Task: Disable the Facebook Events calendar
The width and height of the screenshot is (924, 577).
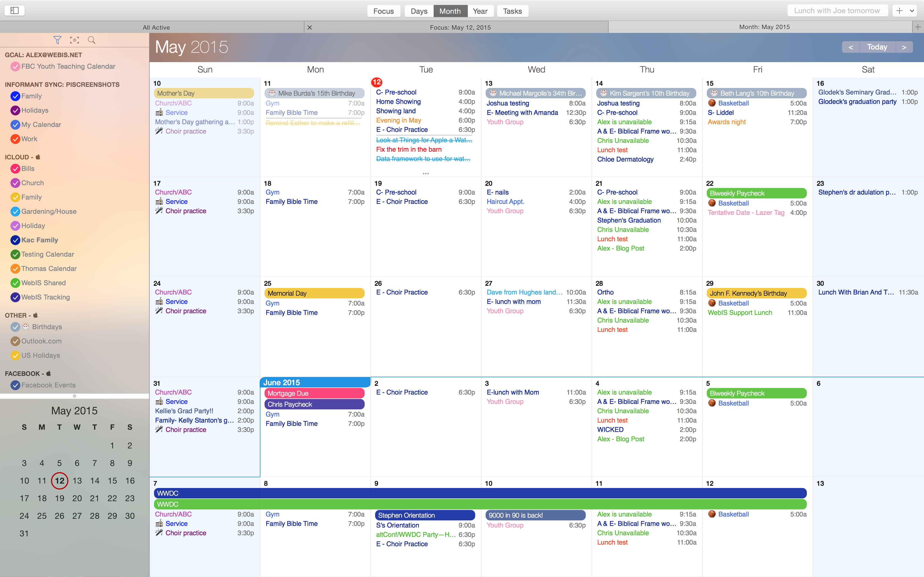Action: 15,385
